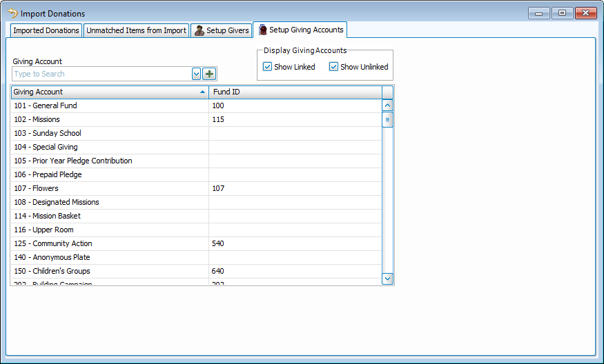Click the person icon on Setup Givers tab
The image size is (604, 364).
199,30
